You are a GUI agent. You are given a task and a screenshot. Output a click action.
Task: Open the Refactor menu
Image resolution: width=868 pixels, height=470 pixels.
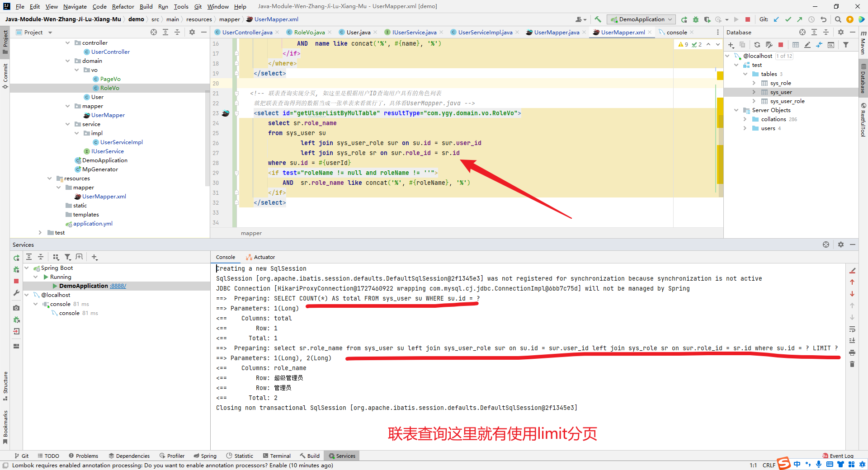tap(123, 6)
